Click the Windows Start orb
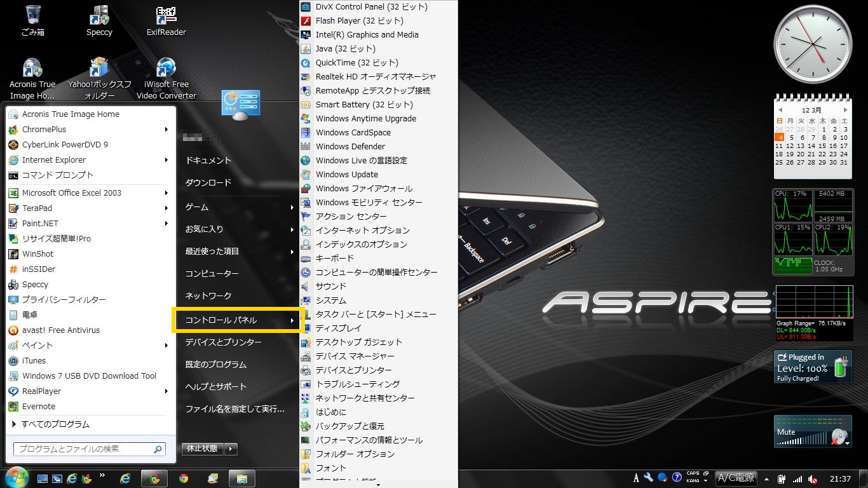 coord(16,478)
